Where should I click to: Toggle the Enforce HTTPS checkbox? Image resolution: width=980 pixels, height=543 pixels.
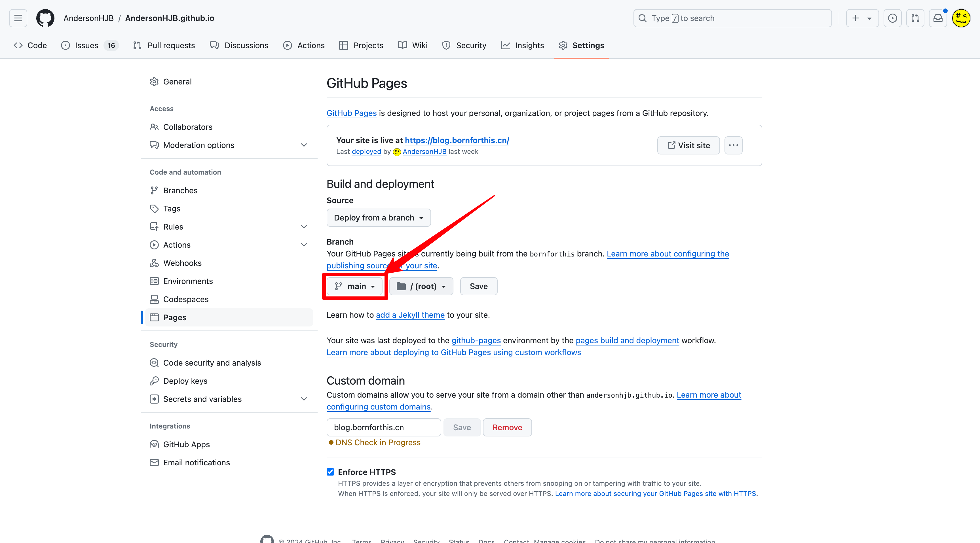click(330, 472)
